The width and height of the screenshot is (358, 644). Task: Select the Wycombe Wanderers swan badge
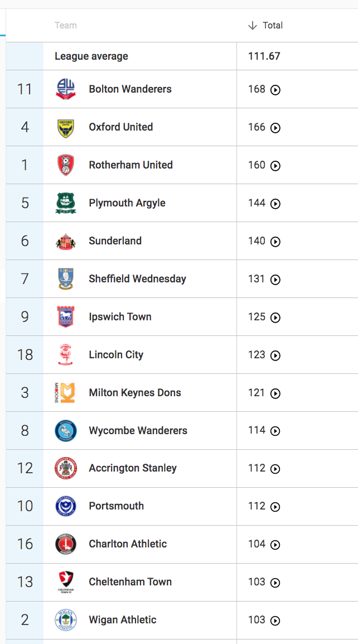tap(66, 430)
